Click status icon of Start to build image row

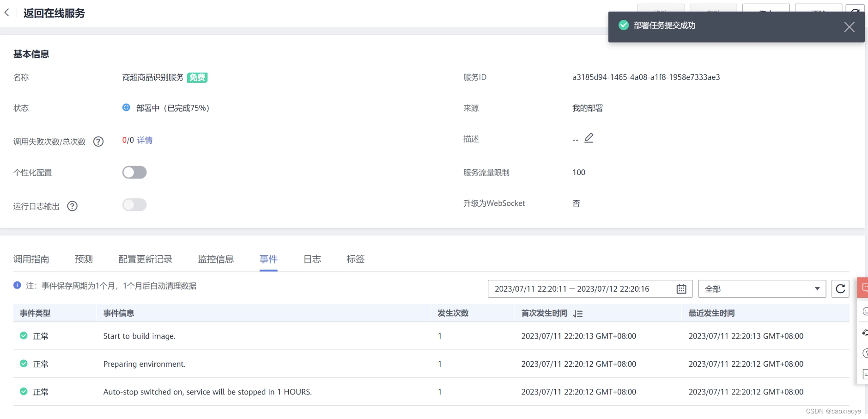point(24,336)
